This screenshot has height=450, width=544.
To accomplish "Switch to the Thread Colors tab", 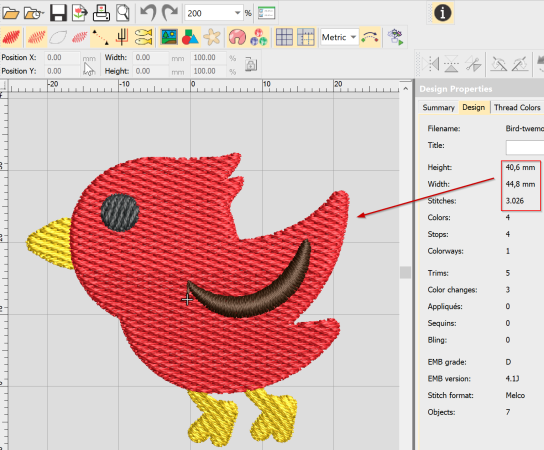I will [x=517, y=108].
